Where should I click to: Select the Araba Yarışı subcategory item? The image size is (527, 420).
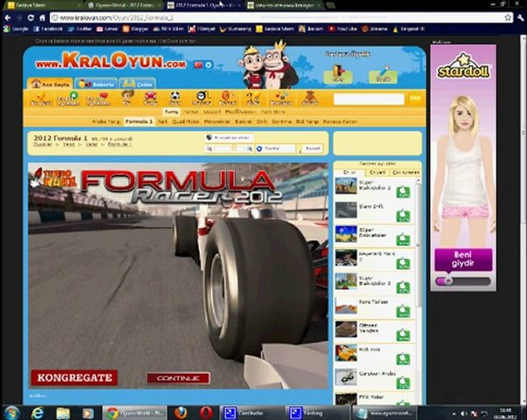[x=106, y=122]
